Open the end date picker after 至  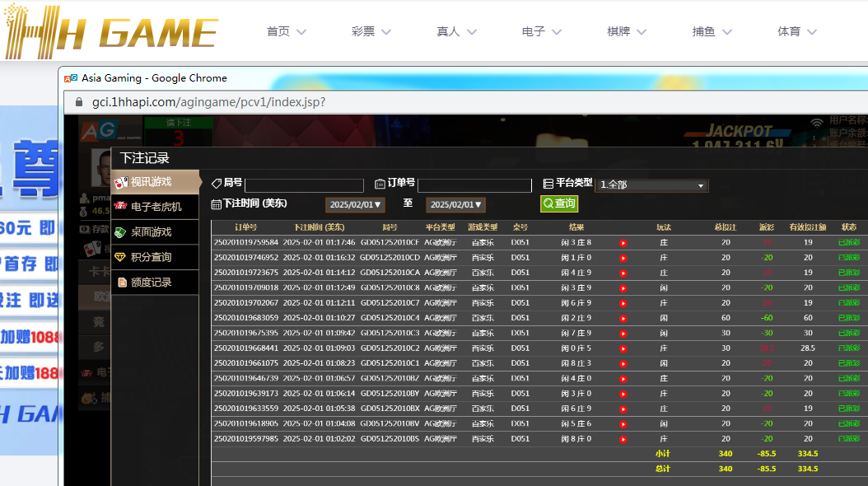point(455,204)
